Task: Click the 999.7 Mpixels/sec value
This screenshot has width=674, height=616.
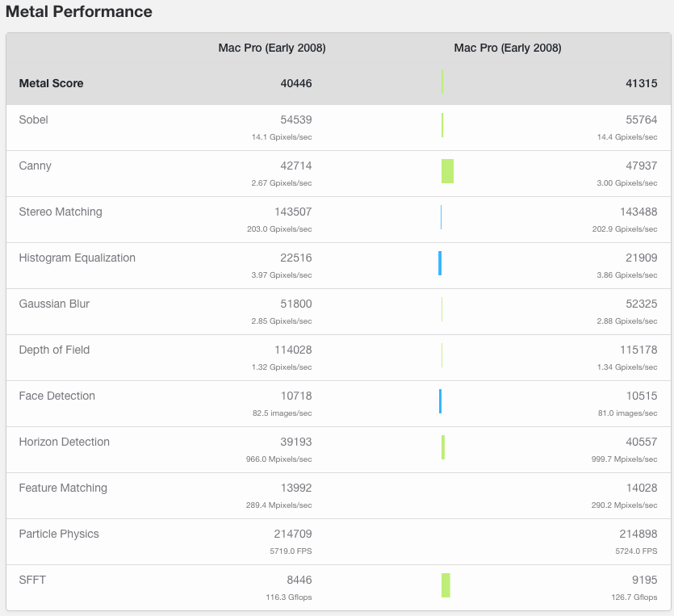Action: (x=624, y=459)
